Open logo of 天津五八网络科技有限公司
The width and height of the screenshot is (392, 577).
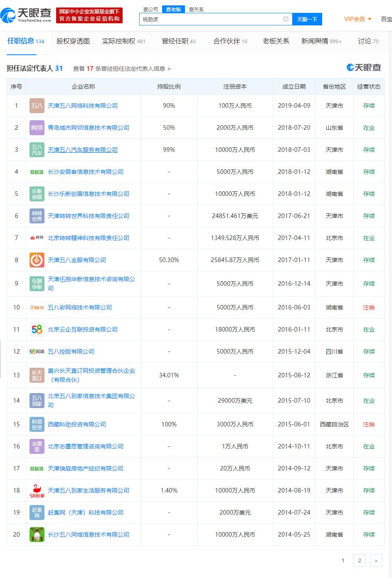(x=37, y=106)
